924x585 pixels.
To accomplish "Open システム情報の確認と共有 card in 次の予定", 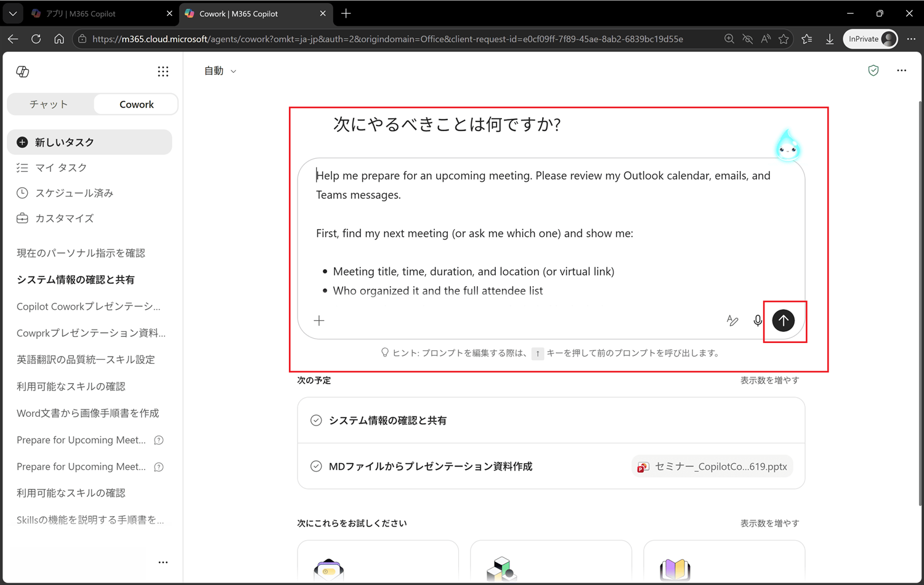I will (551, 421).
